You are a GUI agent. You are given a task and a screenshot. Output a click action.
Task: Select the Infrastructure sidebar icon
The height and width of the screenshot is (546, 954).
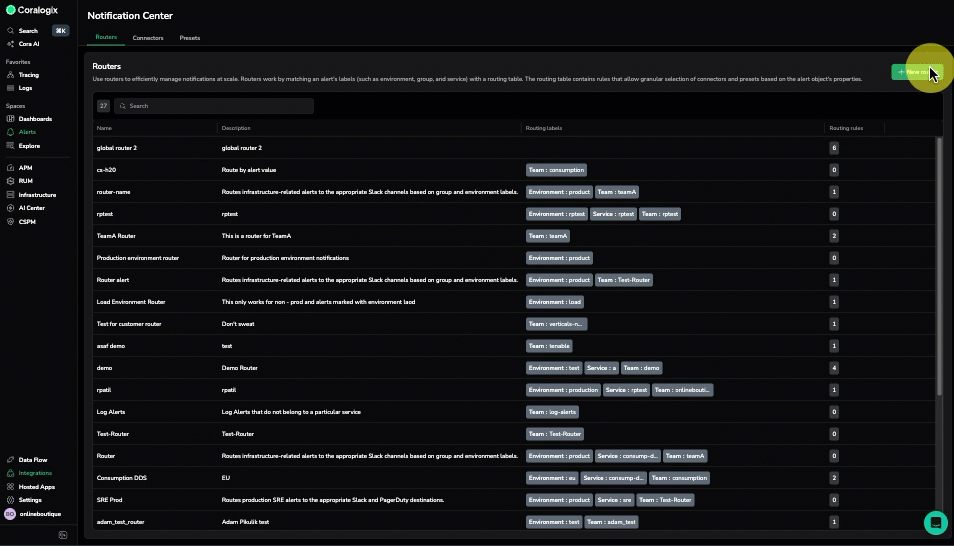pos(10,195)
